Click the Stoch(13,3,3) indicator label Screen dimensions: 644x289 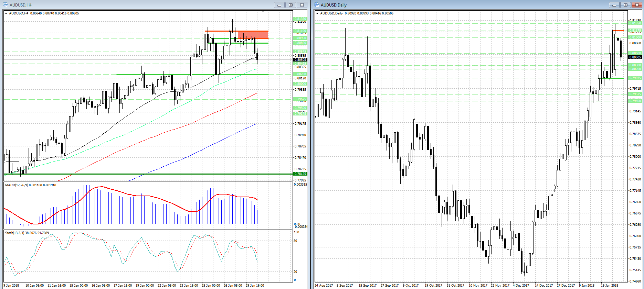click(27, 233)
